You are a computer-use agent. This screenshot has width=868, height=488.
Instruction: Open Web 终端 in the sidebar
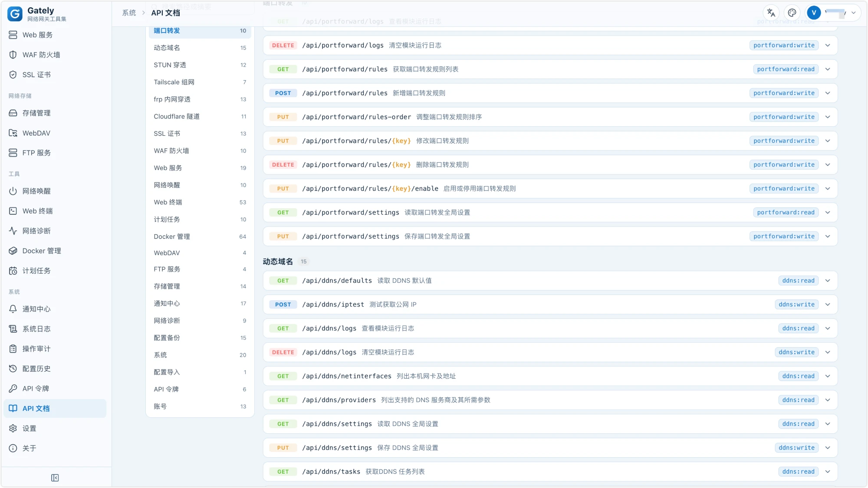55,211
